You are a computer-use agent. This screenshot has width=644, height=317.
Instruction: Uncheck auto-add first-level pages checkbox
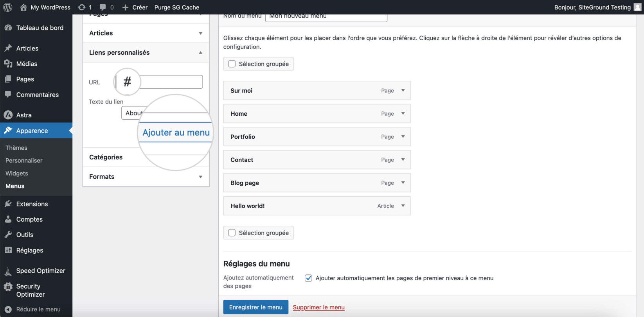click(x=308, y=278)
